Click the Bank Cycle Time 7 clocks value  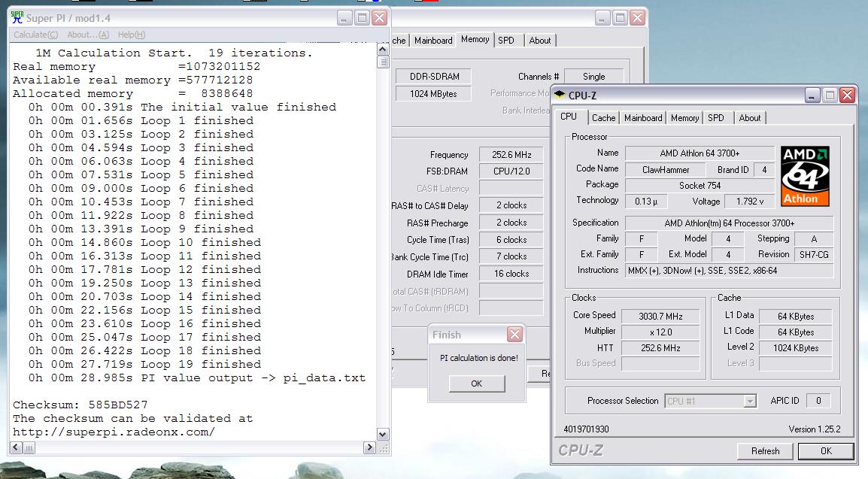coord(511,256)
